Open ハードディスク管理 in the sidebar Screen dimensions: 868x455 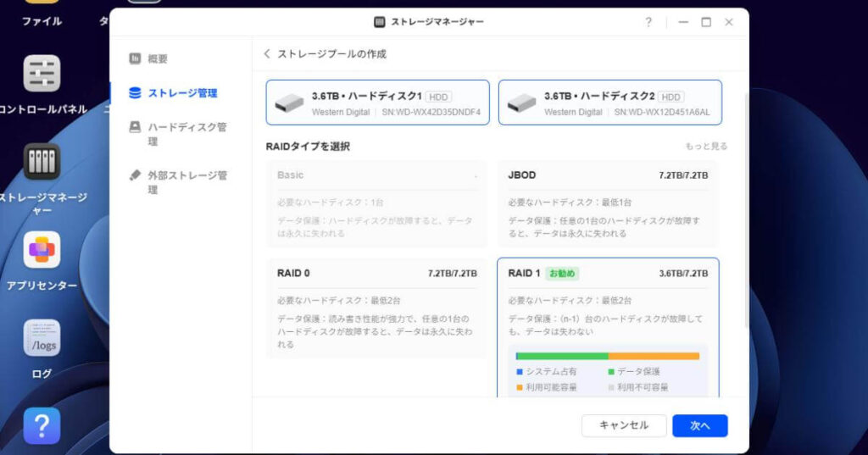coord(178,134)
